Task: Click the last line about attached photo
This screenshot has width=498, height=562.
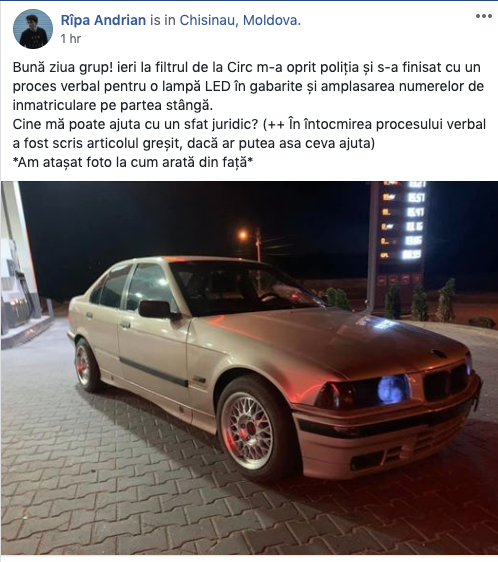Action: coord(133,162)
